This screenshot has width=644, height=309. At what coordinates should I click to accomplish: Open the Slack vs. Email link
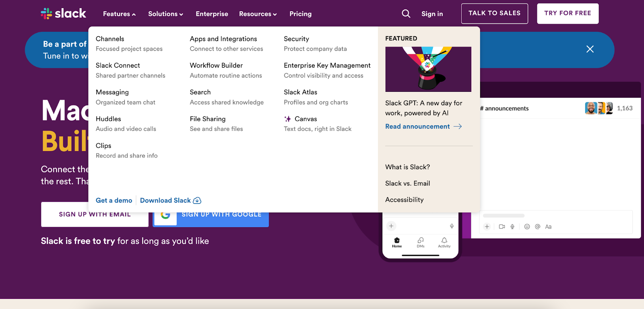tap(407, 183)
